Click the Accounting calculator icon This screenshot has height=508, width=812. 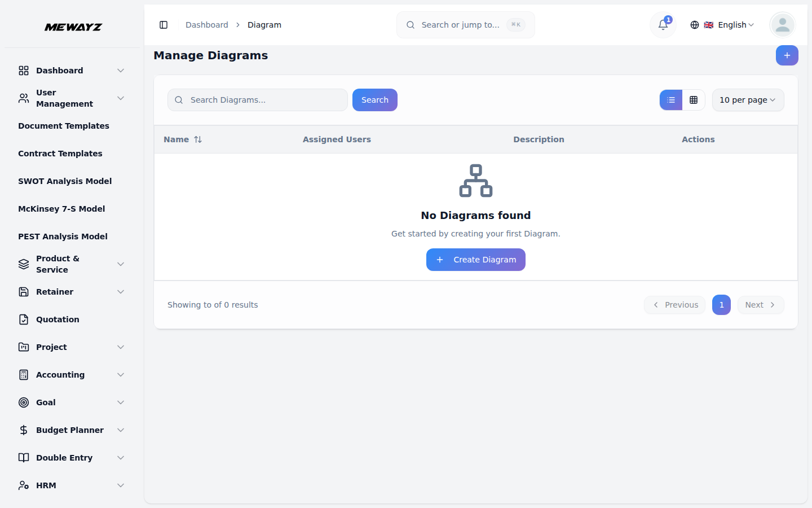click(23, 374)
